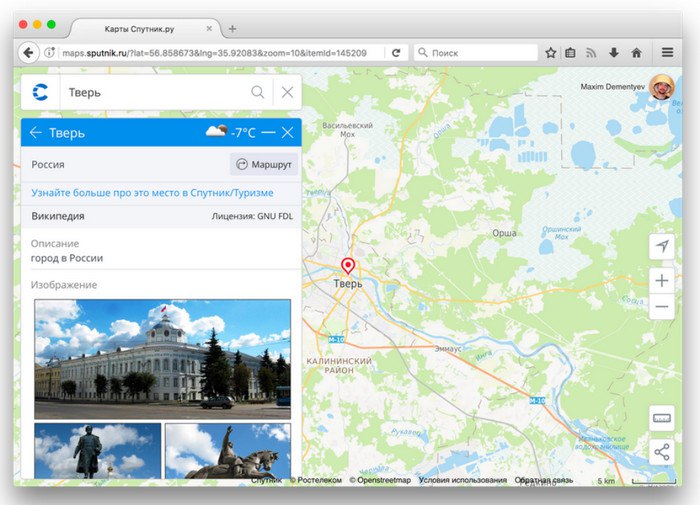Go to browser home page icon
The height and width of the screenshot is (505, 700).
(x=637, y=53)
